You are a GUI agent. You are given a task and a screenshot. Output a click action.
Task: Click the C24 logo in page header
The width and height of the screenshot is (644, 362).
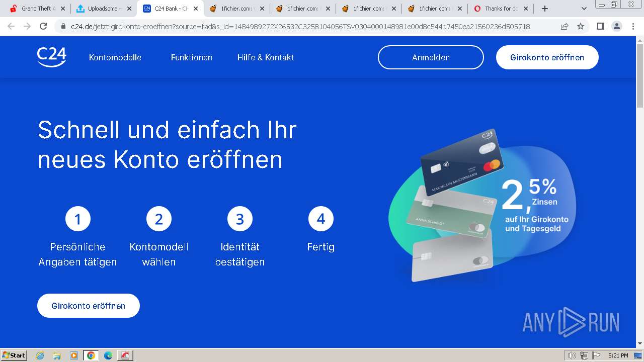click(x=52, y=57)
